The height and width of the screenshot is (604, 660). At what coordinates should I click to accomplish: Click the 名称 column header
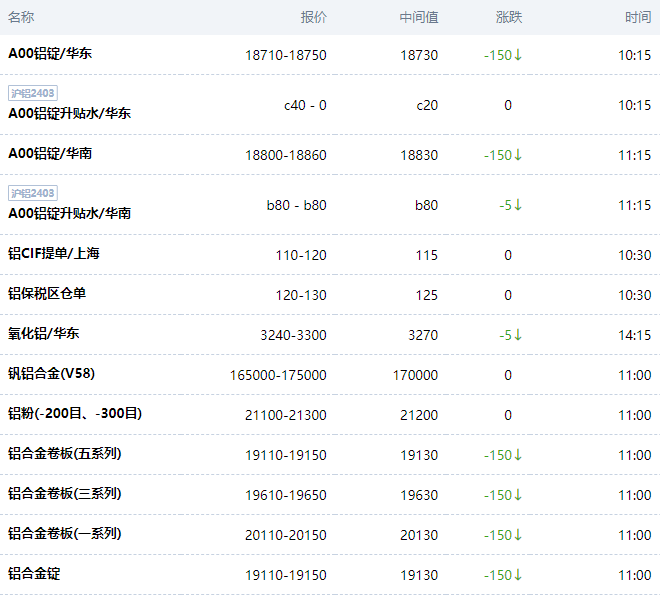coord(21,17)
